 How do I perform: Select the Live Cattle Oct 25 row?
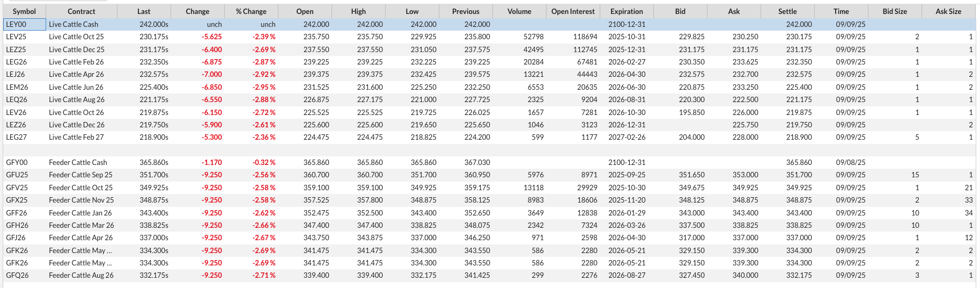(x=489, y=37)
